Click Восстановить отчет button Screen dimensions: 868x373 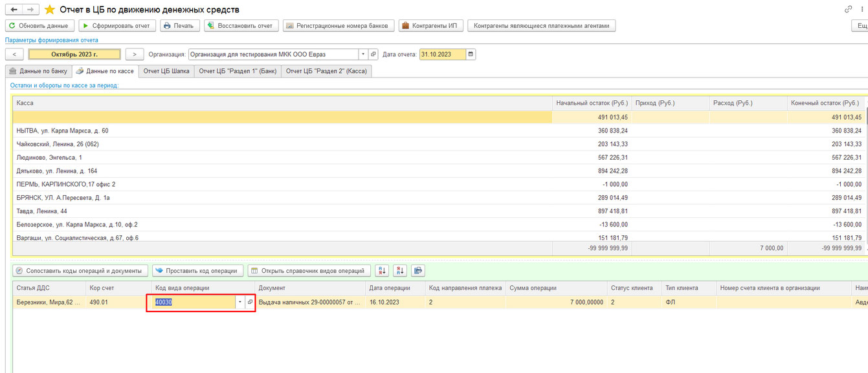[241, 26]
